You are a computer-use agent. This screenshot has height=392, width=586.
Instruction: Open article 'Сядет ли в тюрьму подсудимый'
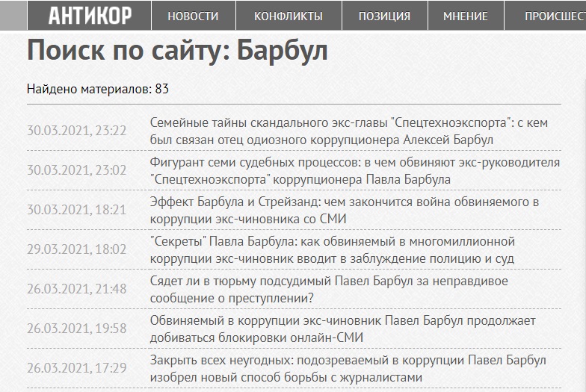[318, 290]
